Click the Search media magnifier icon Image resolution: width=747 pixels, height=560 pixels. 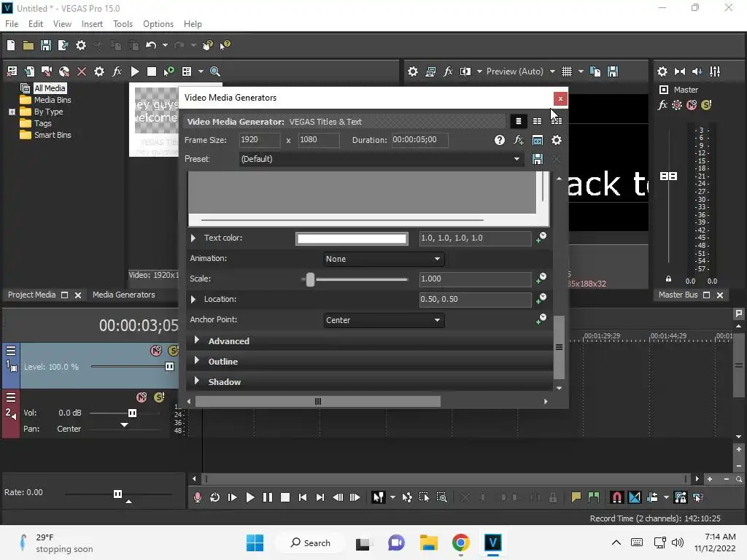215,71
